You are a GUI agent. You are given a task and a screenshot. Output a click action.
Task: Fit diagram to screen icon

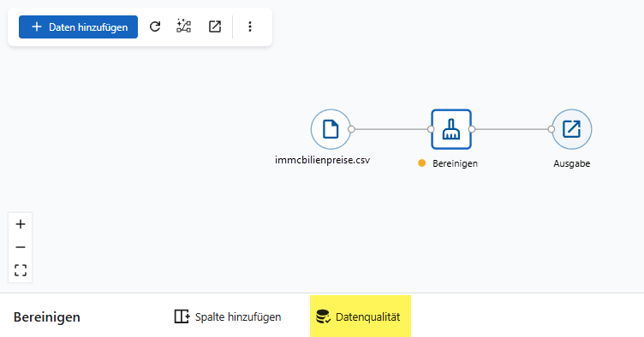coord(21,270)
